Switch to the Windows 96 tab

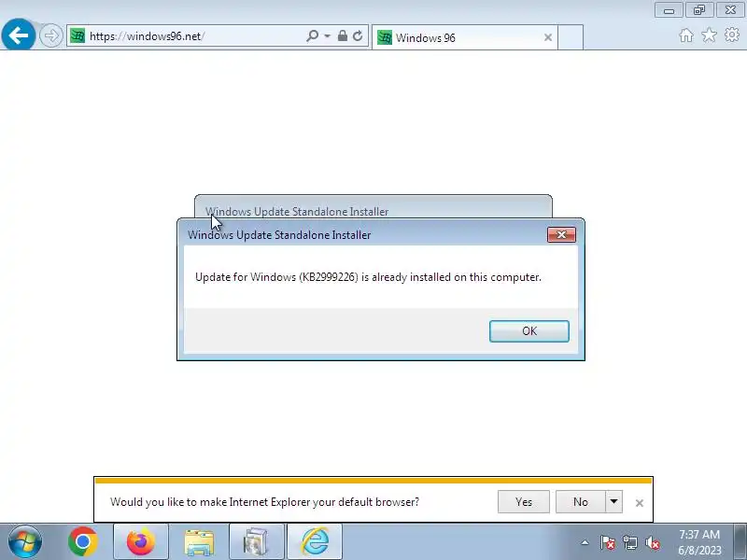pyautogui.click(x=464, y=37)
